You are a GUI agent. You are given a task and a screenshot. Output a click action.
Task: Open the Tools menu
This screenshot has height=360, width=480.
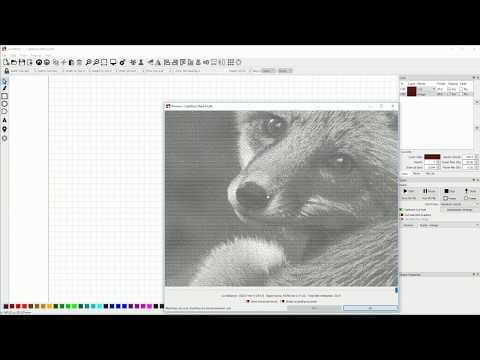(24, 55)
